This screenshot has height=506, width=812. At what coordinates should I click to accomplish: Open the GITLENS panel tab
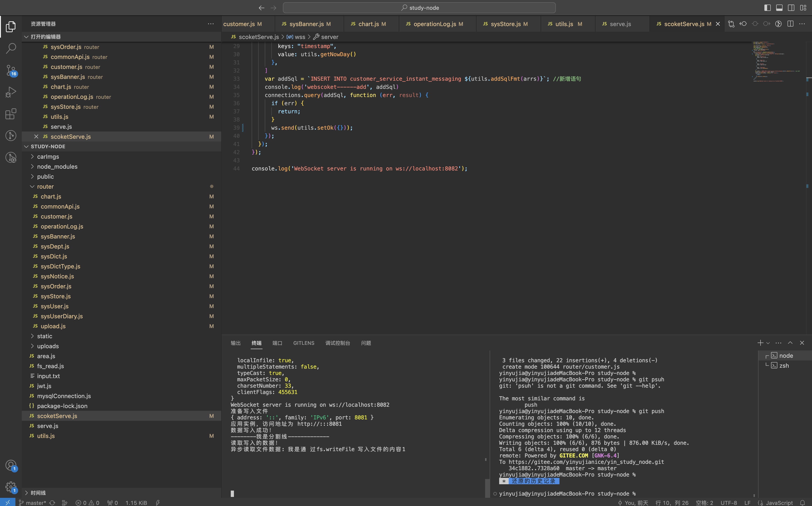304,343
